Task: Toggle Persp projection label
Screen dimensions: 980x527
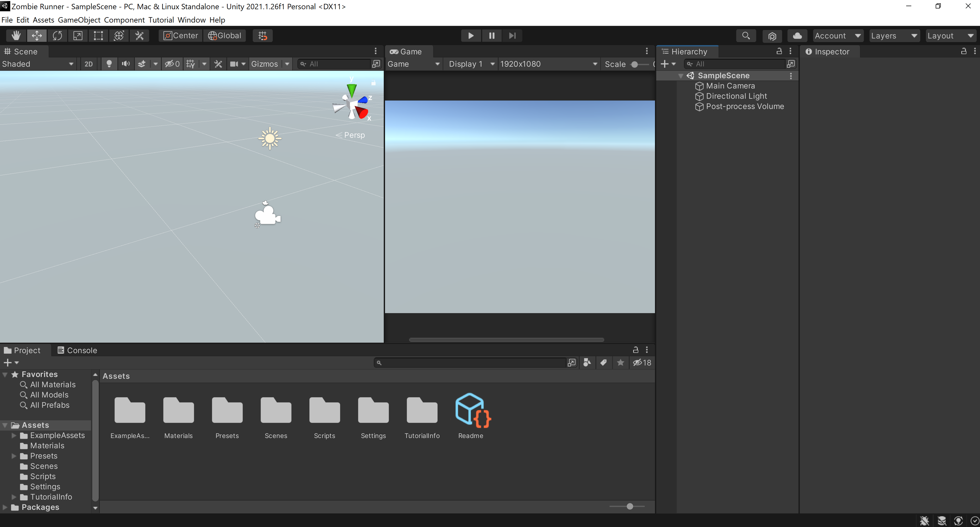Action: (x=351, y=135)
